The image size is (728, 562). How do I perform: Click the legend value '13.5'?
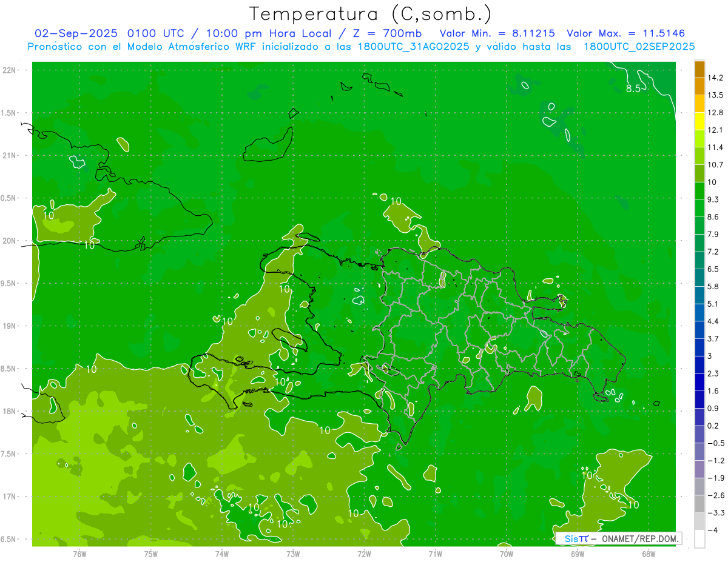click(x=715, y=95)
